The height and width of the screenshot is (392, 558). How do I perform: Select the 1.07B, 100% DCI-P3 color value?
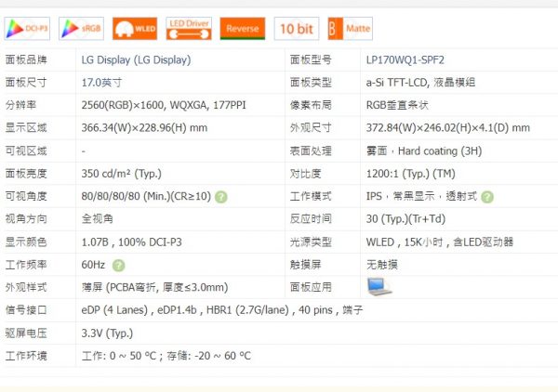click(x=132, y=242)
